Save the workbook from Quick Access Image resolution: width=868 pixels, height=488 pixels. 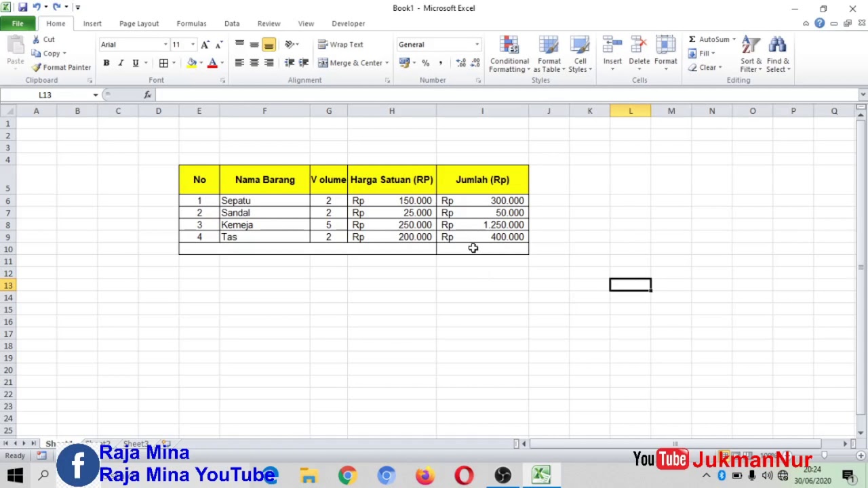pos(23,7)
